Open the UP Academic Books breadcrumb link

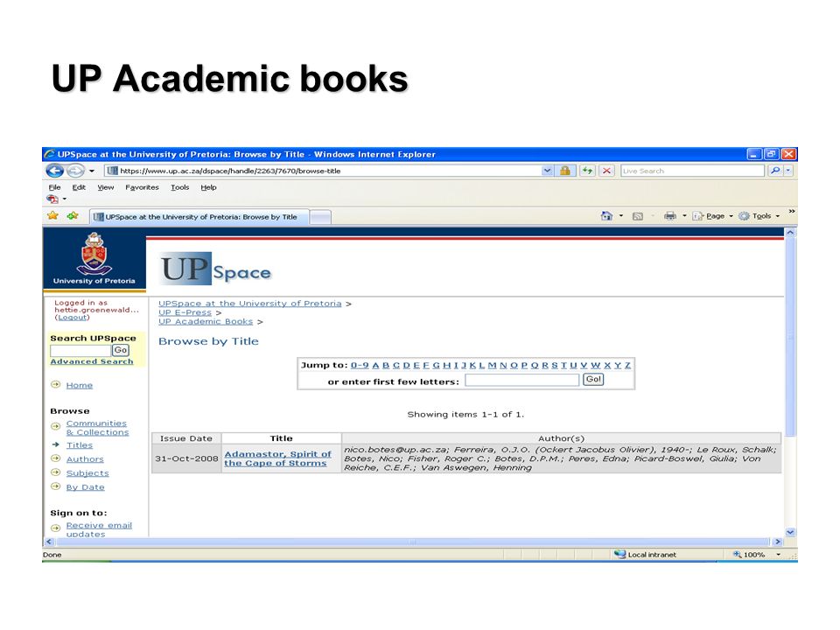pyautogui.click(x=205, y=321)
